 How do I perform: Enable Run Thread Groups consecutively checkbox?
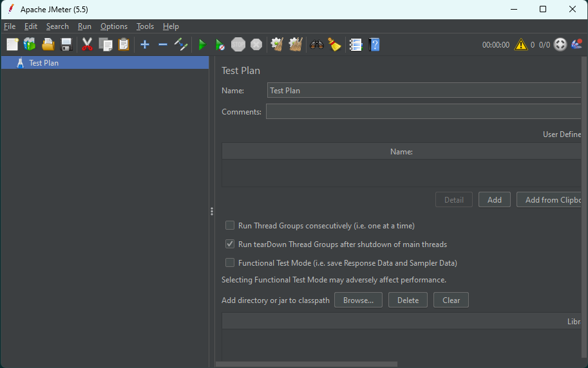tap(230, 226)
